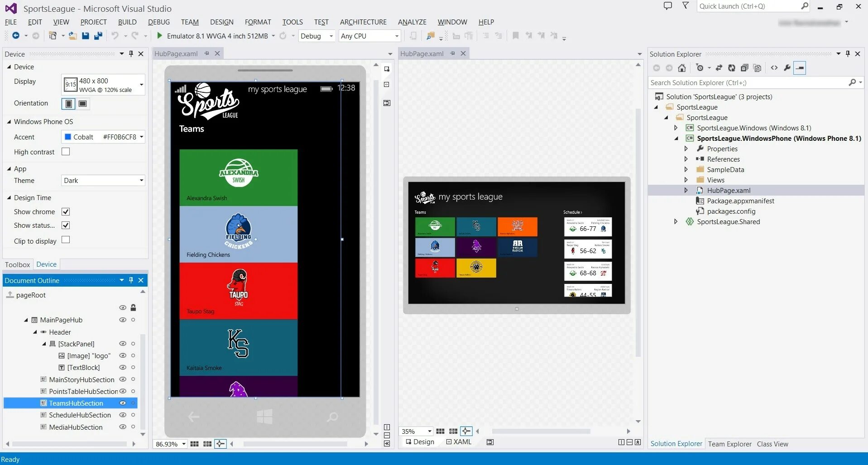Image resolution: width=868 pixels, height=465 pixels.
Task: Open the ARCHITECTURE menu
Action: (x=363, y=22)
